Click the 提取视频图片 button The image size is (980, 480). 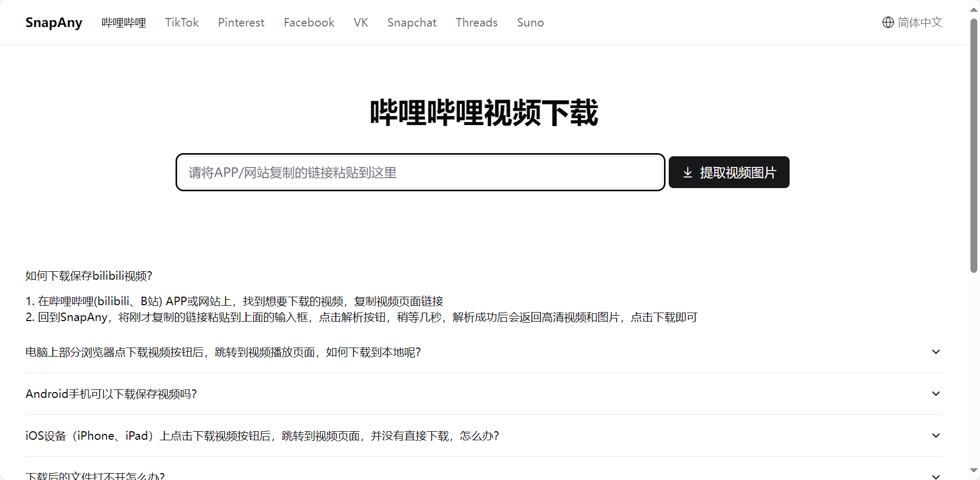pos(729,172)
